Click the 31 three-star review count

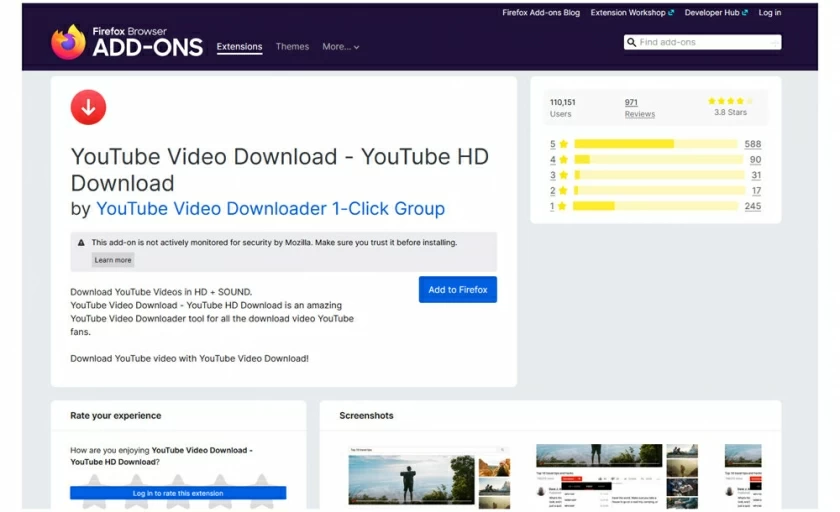point(756,175)
